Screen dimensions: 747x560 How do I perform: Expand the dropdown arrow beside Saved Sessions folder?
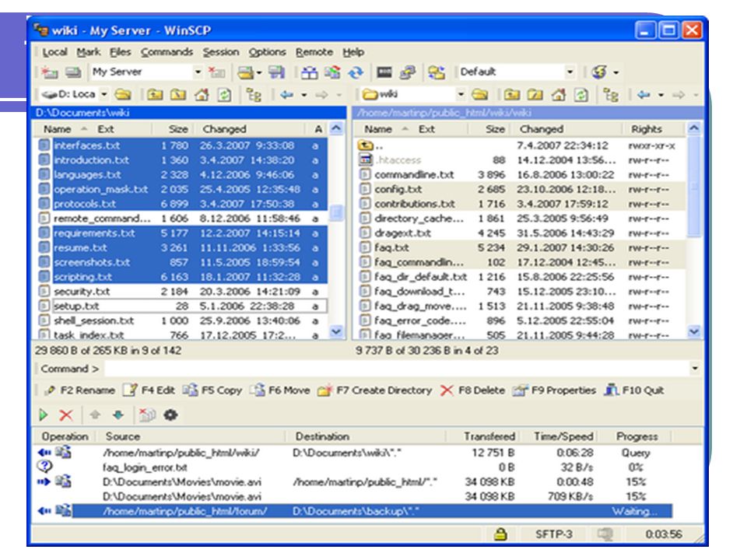tap(259, 72)
